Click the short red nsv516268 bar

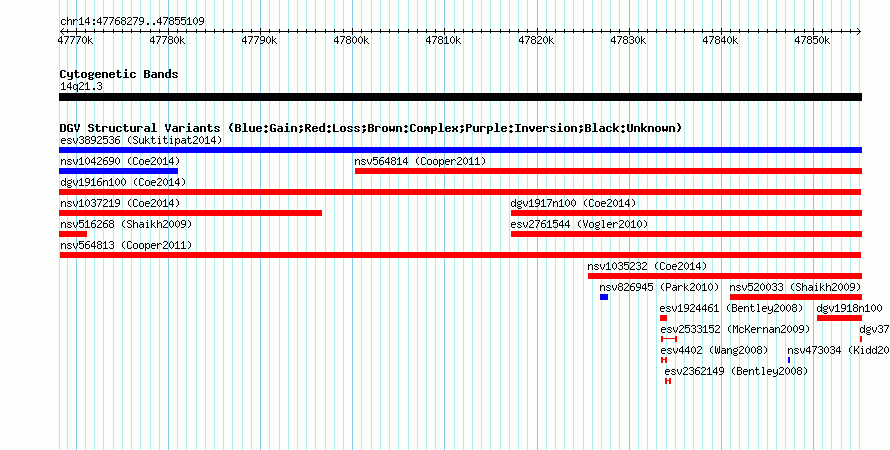(x=73, y=234)
